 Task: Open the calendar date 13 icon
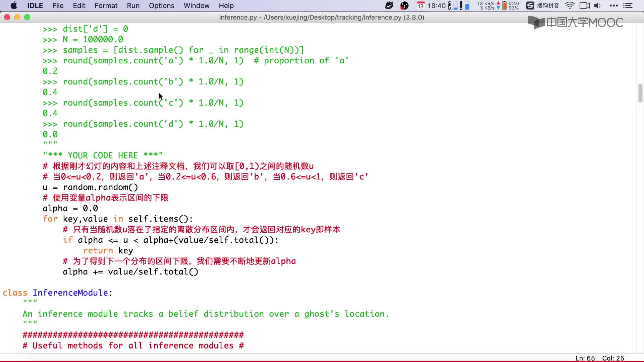pos(421,6)
